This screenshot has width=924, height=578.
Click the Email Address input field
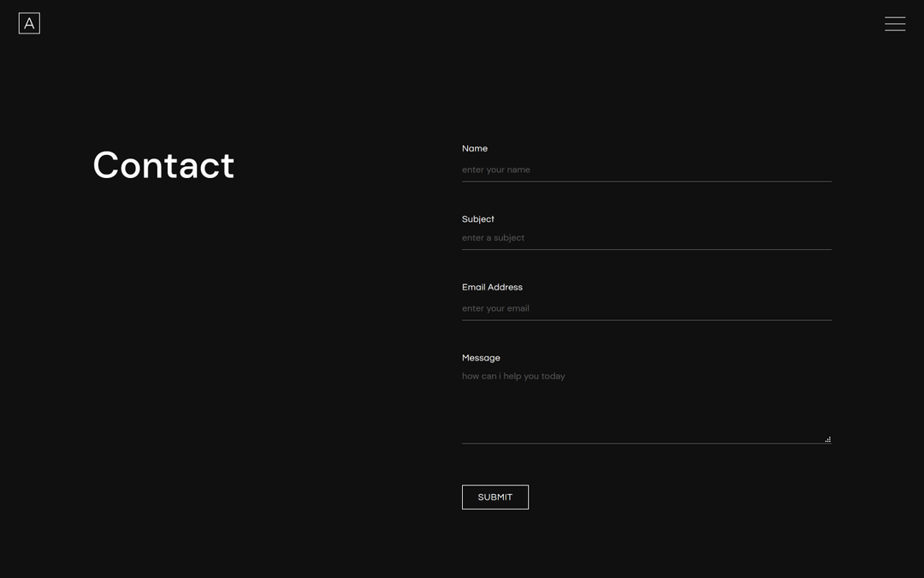pyautogui.click(x=646, y=308)
